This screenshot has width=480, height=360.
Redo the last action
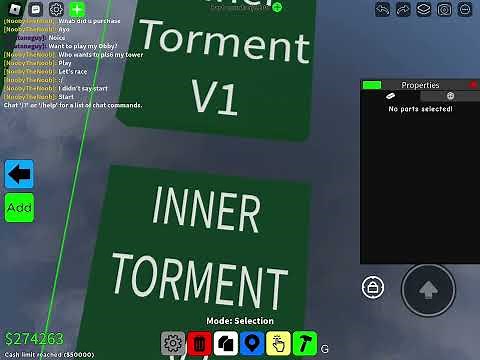[403, 9]
